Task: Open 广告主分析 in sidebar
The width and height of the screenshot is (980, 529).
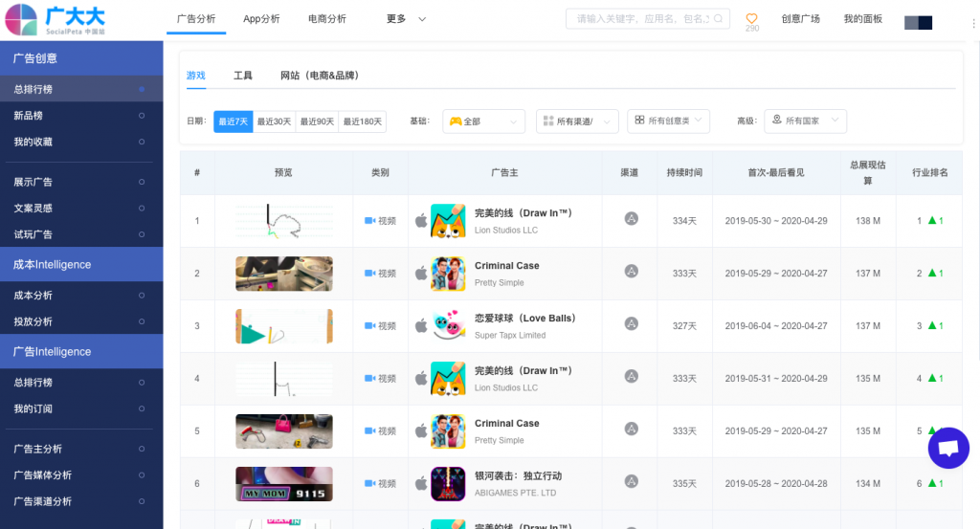Action: [81, 449]
